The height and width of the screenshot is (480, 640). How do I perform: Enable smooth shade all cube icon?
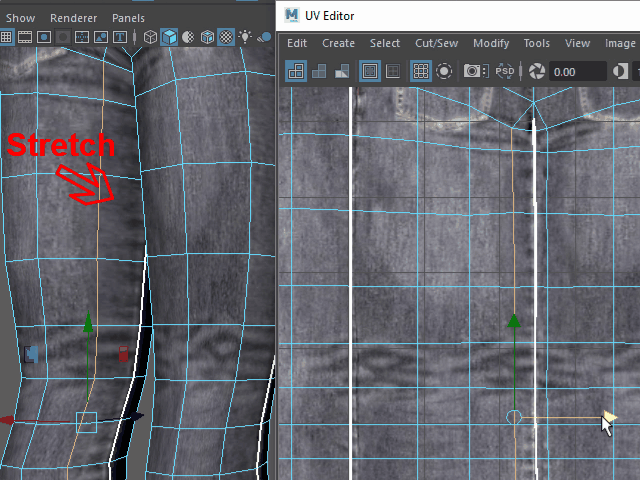click(169, 37)
